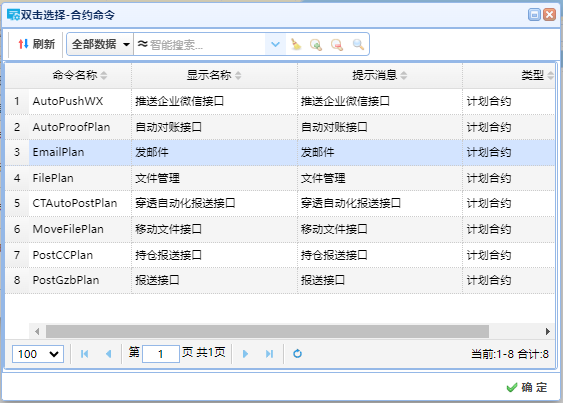Select the CTAutoPostPlan command cell

click(x=80, y=203)
